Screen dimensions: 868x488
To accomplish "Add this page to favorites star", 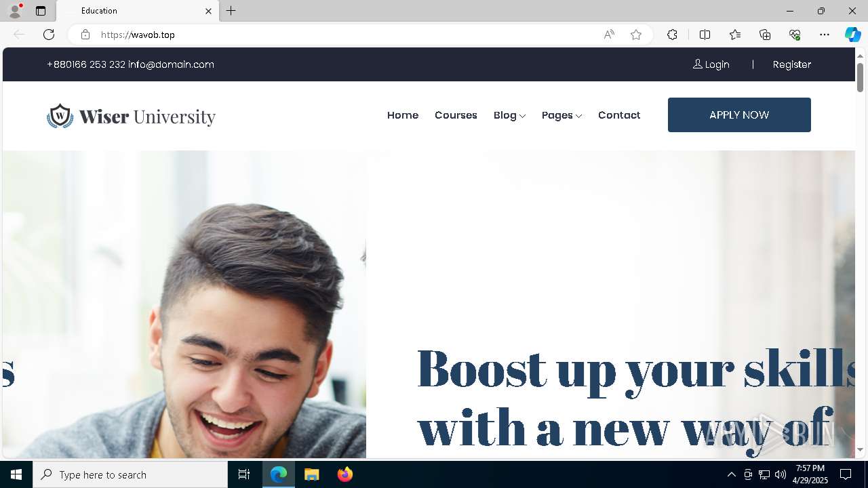I will (x=636, y=35).
